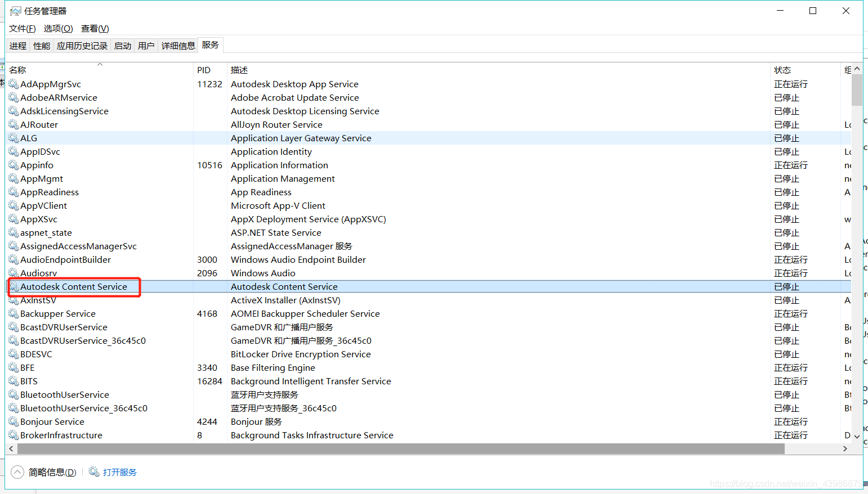Screen dimensions: 868x494
Task: Click the vertical scrollbar down arrow
Action: click(x=857, y=436)
